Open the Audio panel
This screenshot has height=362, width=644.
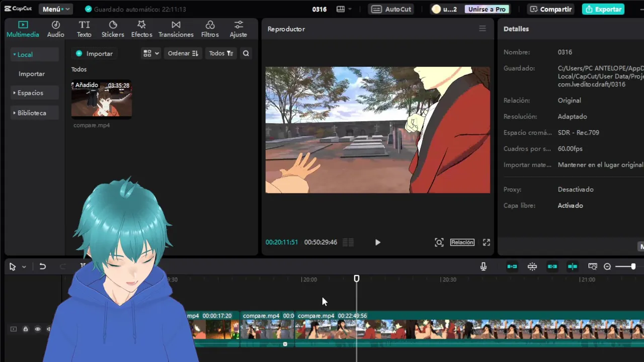55,29
